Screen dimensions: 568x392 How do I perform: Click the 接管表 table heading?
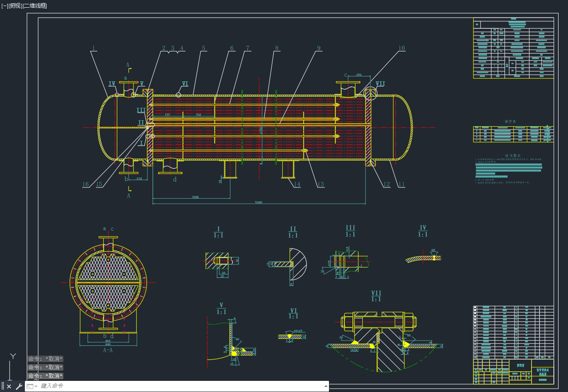pyautogui.click(x=510, y=122)
